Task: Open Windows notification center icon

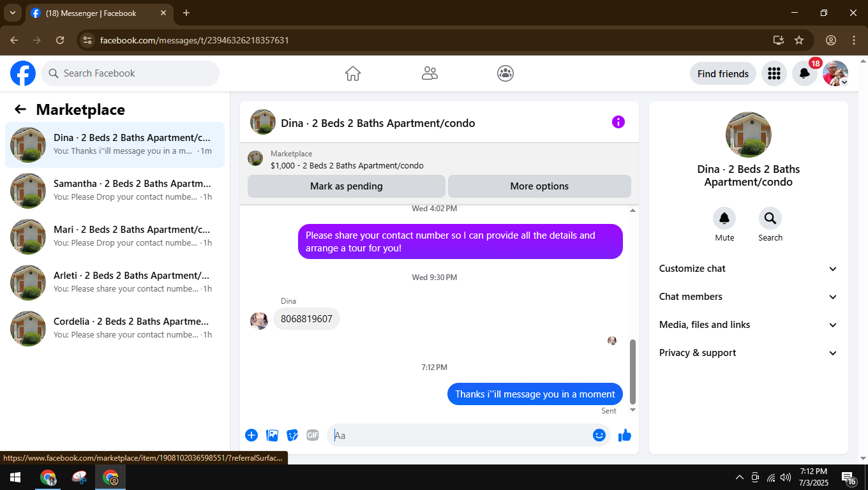Action: [x=849, y=477]
